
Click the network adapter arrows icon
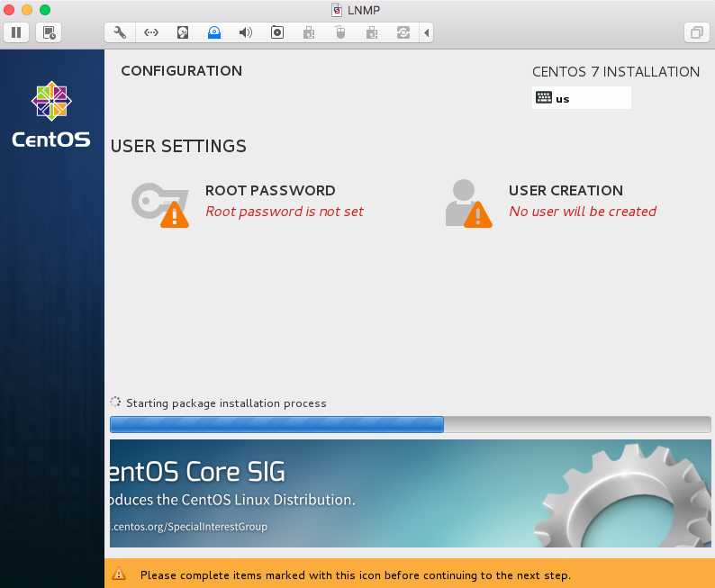[x=151, y=32]
